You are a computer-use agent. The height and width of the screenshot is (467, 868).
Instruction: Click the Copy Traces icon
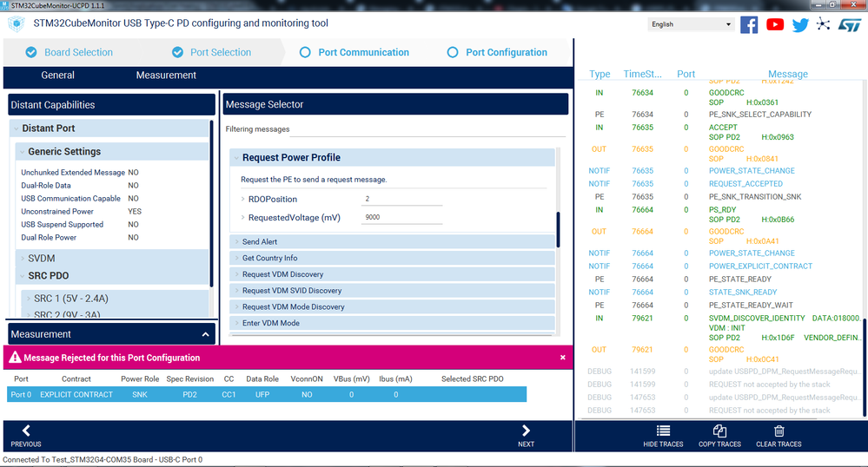pyautogui.click(x=719, y=431)
